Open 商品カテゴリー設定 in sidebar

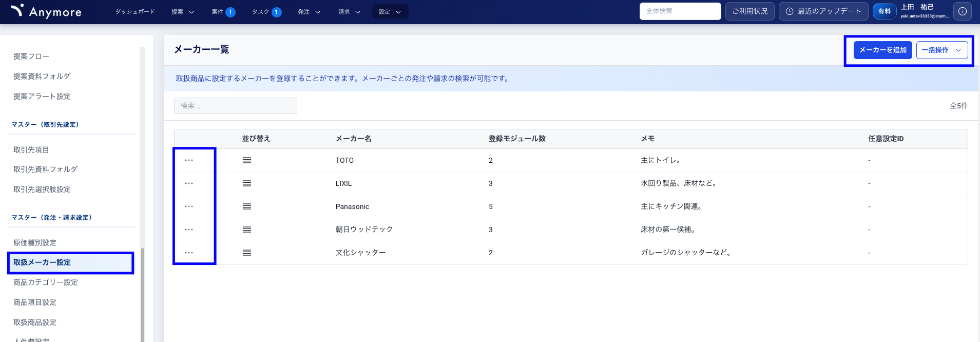[x=46, y=282]
